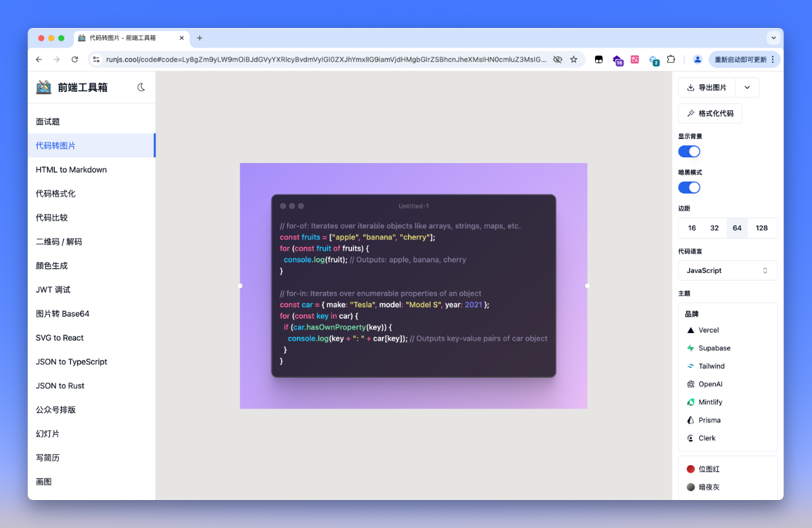Click the Vercel triangle icon
Image resolution: width=812 pixels, height=528 pixels.
coord(691,330)
